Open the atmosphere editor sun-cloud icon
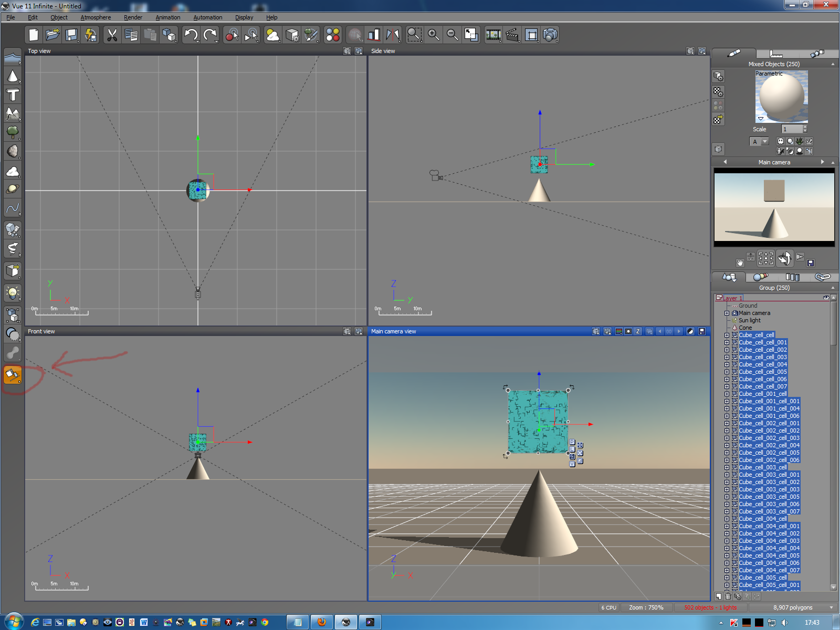This screenshot has height=630, width=840. pos(273,35)
